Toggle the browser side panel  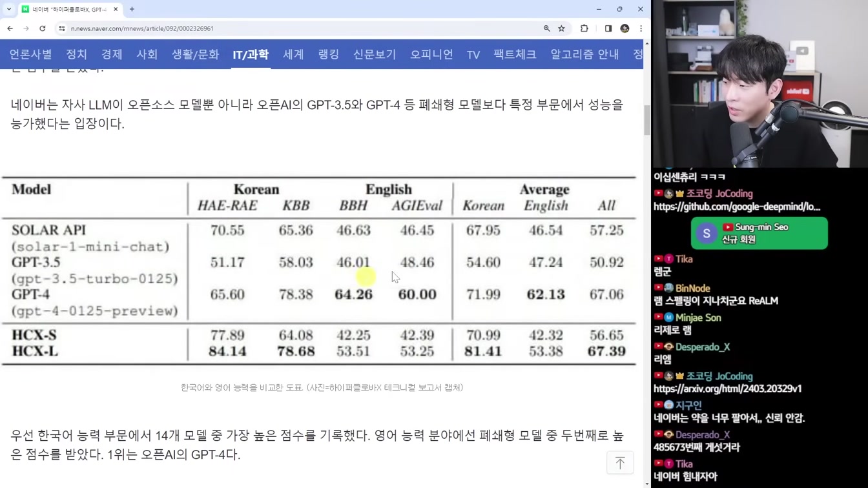point(608,28)
